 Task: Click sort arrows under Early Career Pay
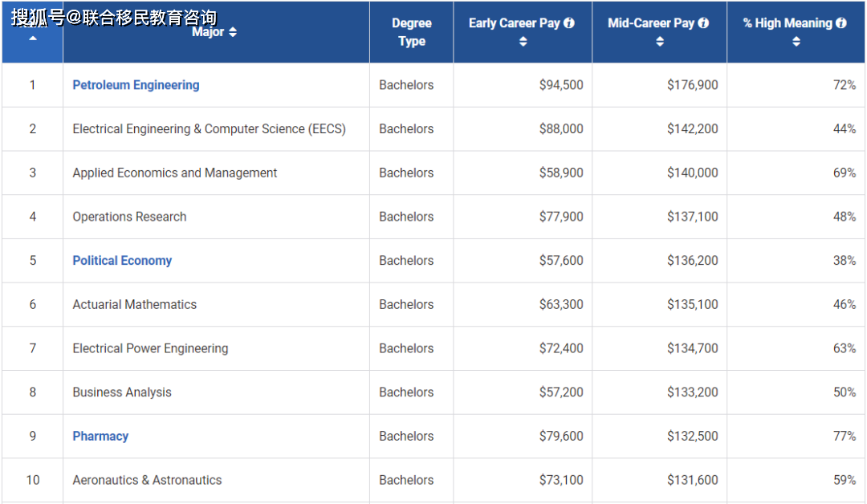tap(523, 42)
